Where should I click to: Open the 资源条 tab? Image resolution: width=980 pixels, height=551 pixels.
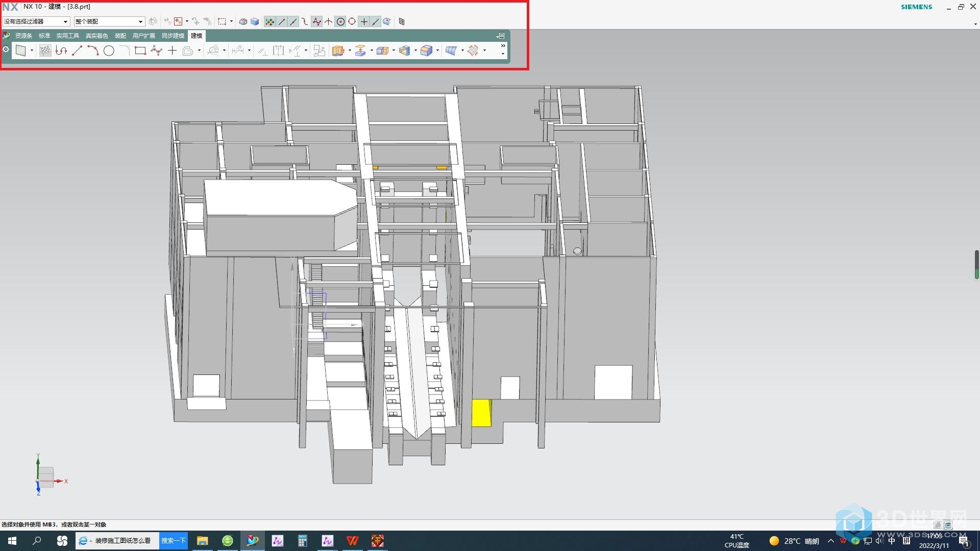pyautogui.click(x=23, y=36)
